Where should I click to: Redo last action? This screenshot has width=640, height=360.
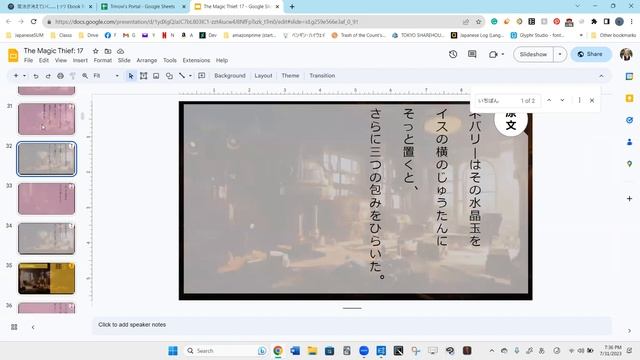48,76
